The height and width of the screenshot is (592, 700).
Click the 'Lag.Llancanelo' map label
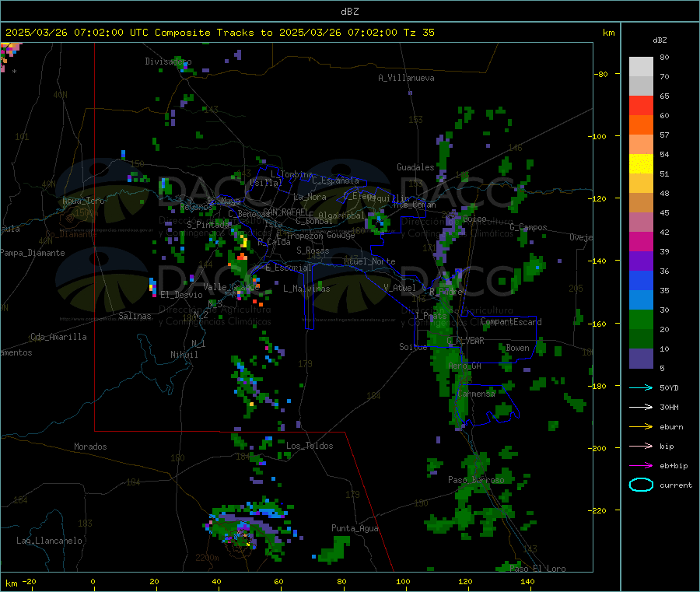49,541
